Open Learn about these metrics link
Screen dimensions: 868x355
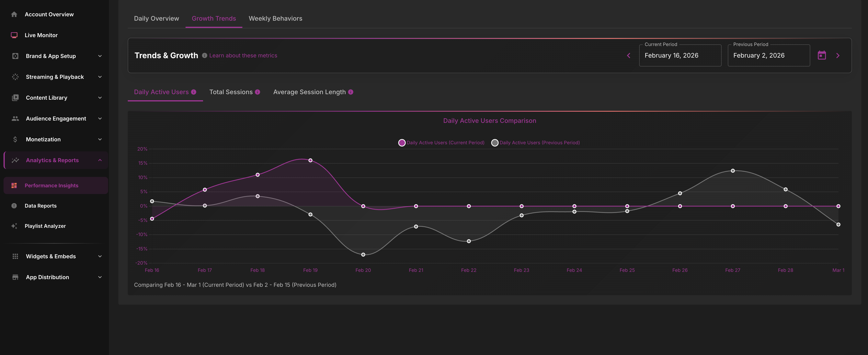pyautogui.click(x=243, y=56)
